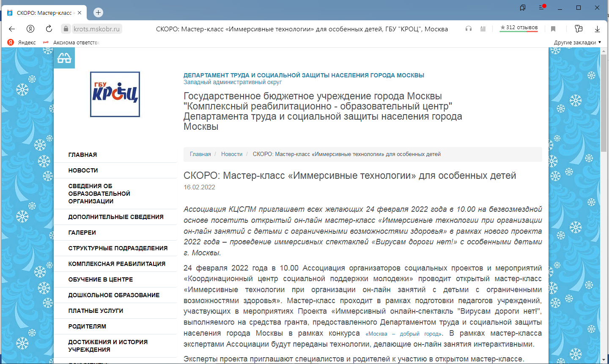Click the krots.mskobr.ru address field
This screenshot has width=609, height=364.
coord(97,29)
